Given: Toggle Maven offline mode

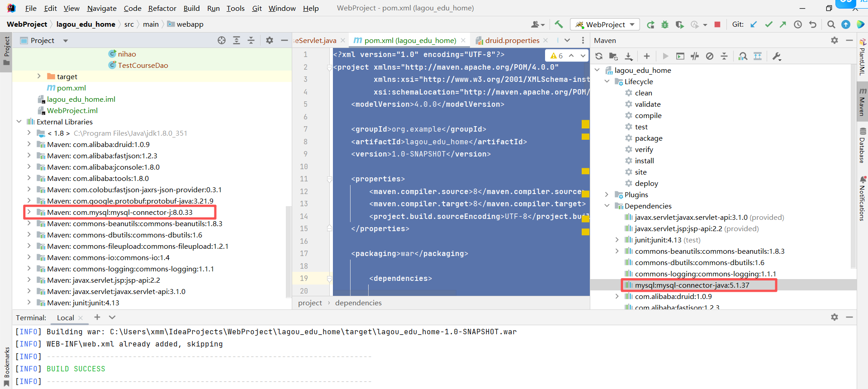Looking at the screenshot, I should pyautogui.click(x=695, y=56).
